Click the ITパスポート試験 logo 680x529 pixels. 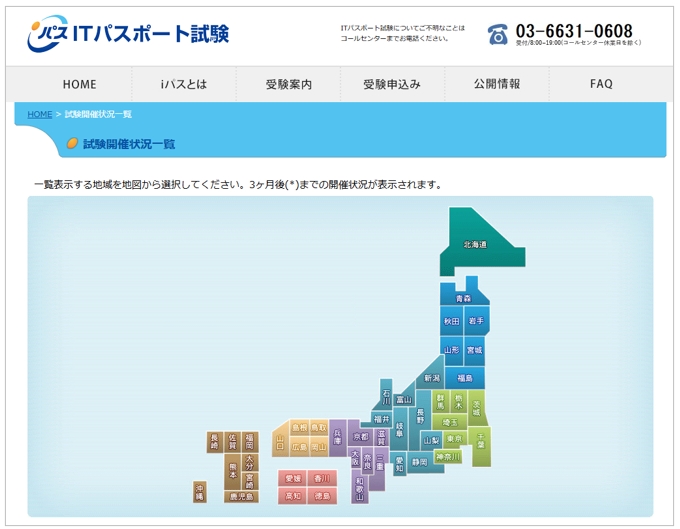coord(128,34)
